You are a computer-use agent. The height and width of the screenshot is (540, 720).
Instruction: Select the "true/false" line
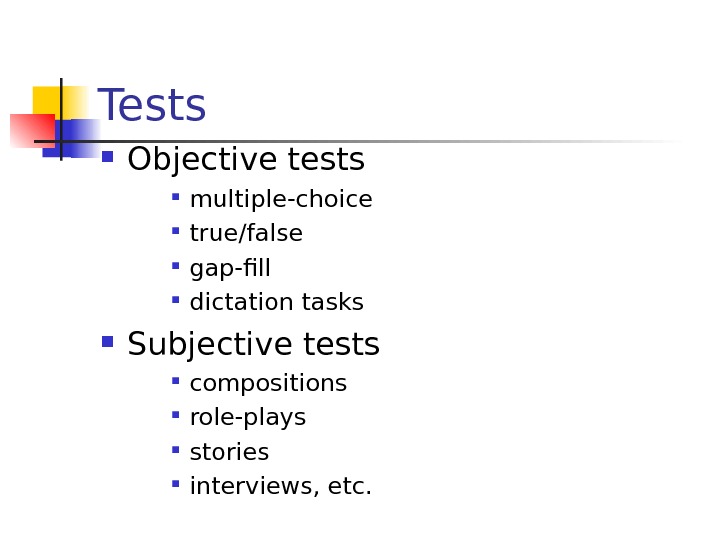(x=246, y=234)
